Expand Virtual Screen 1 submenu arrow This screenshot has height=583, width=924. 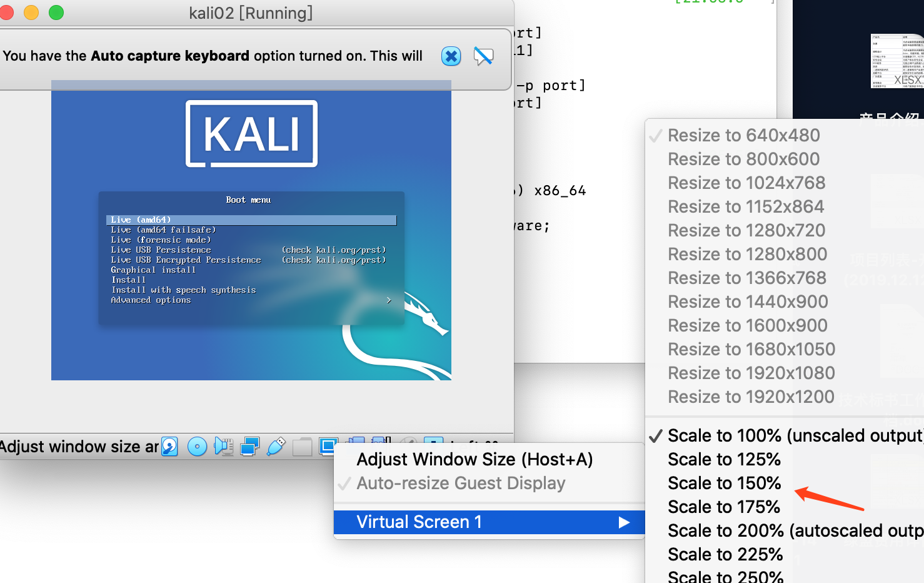pos(624,522)
